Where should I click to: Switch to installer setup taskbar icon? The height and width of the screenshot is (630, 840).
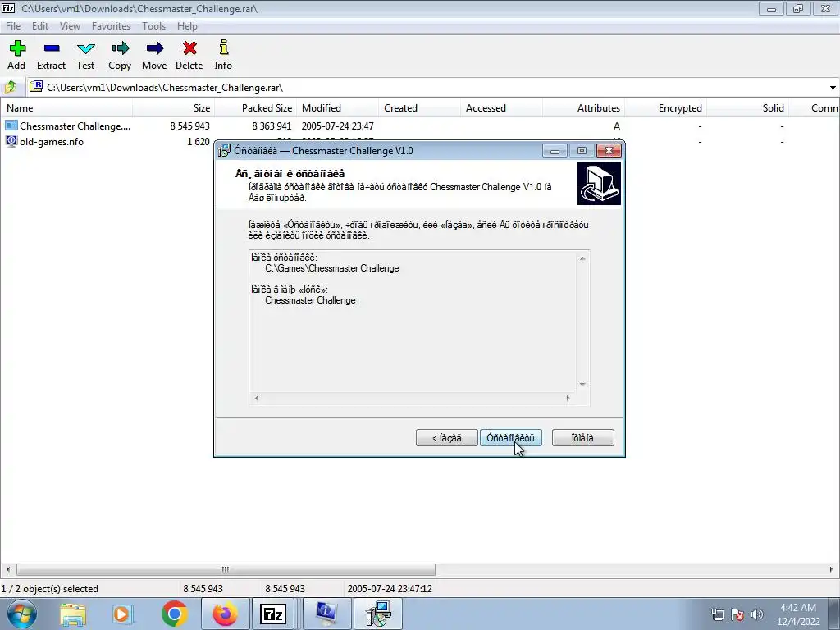(x=378, y=614)
